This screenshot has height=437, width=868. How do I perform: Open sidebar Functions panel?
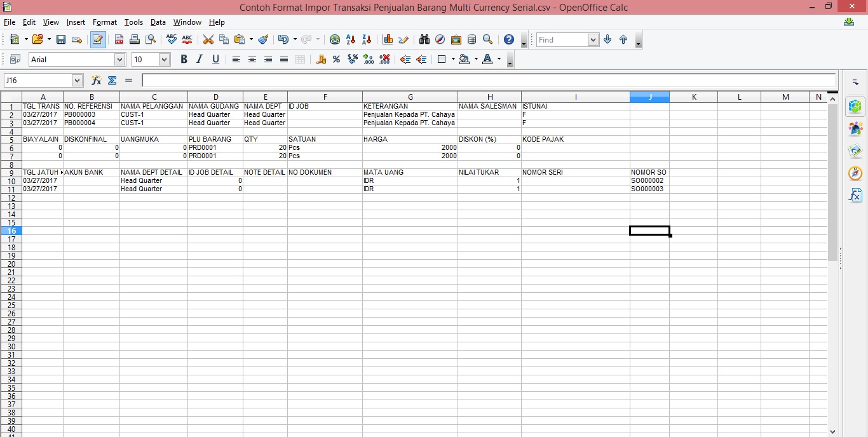[x=855, y=195]
